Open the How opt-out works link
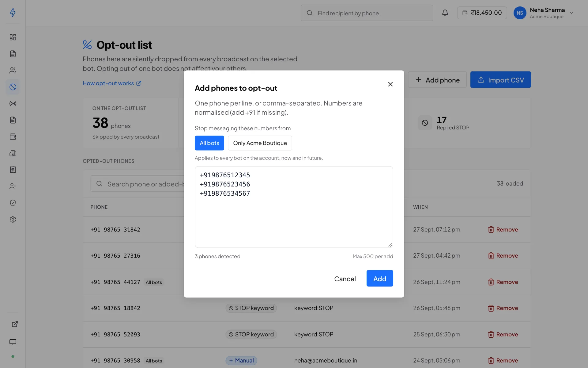The width and height of the screenshot is (588, 368). (112, 83)
